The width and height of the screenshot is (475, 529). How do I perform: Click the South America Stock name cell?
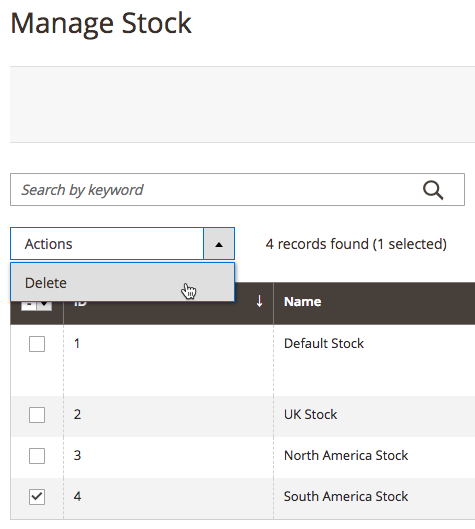pyautogui.click(x=346, y=496)
